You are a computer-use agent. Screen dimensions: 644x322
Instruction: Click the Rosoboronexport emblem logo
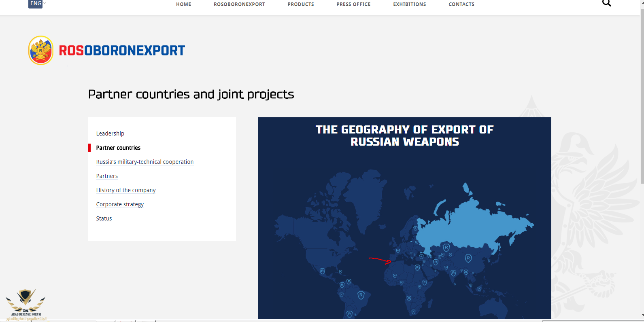[x=40, y=50]
